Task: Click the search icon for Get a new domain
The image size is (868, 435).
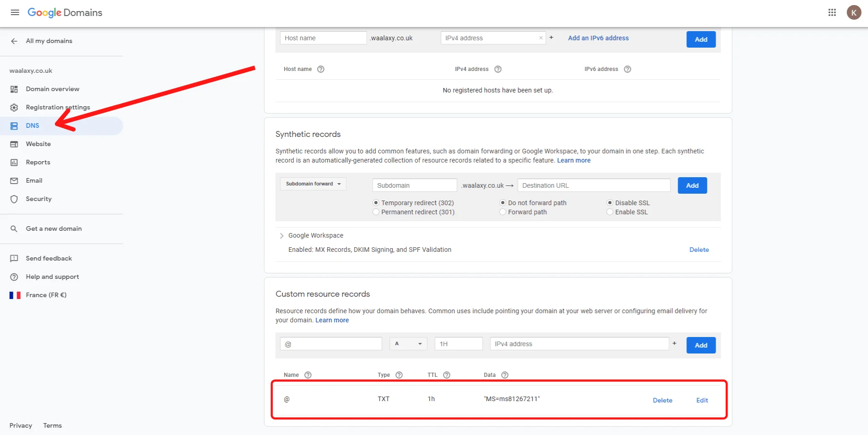Action: 14,229
